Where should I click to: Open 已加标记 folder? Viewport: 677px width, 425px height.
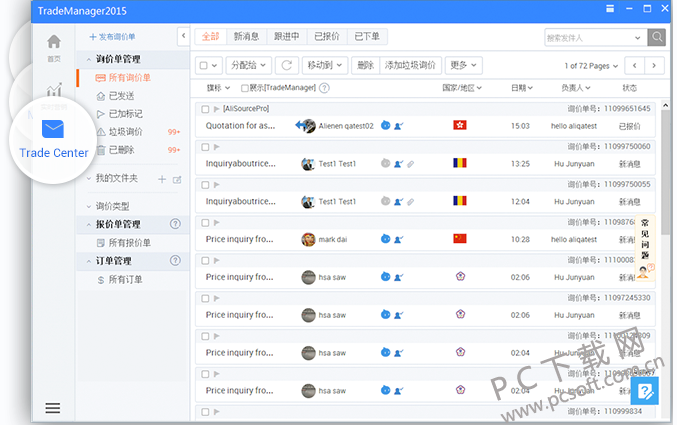pyautogui.click(x=125, y=114)
